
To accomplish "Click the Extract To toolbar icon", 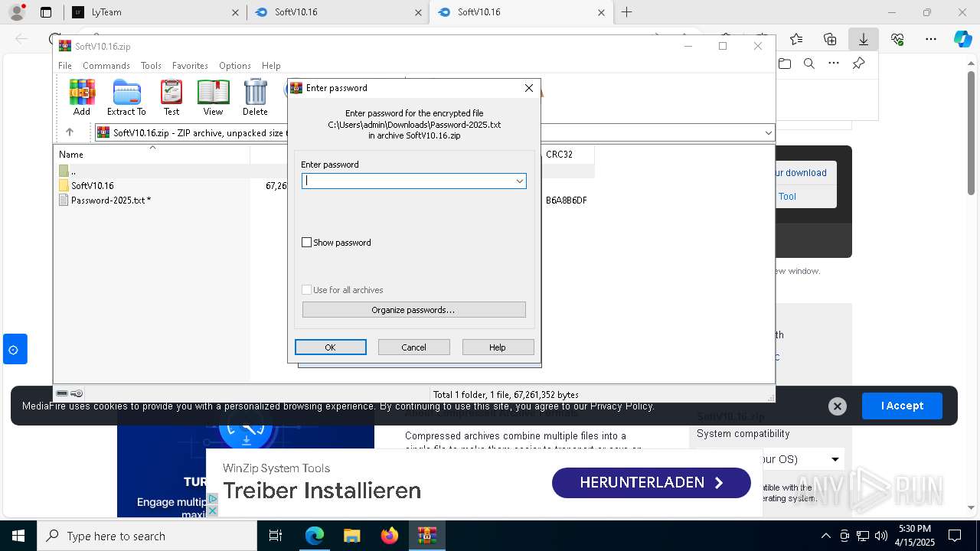I will coord(126,97).
